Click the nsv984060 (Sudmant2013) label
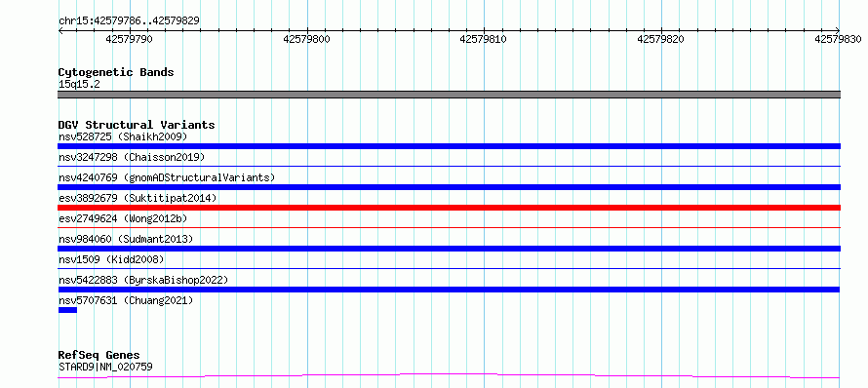This screenshot has width=868, height=388. tap(126, 239)
